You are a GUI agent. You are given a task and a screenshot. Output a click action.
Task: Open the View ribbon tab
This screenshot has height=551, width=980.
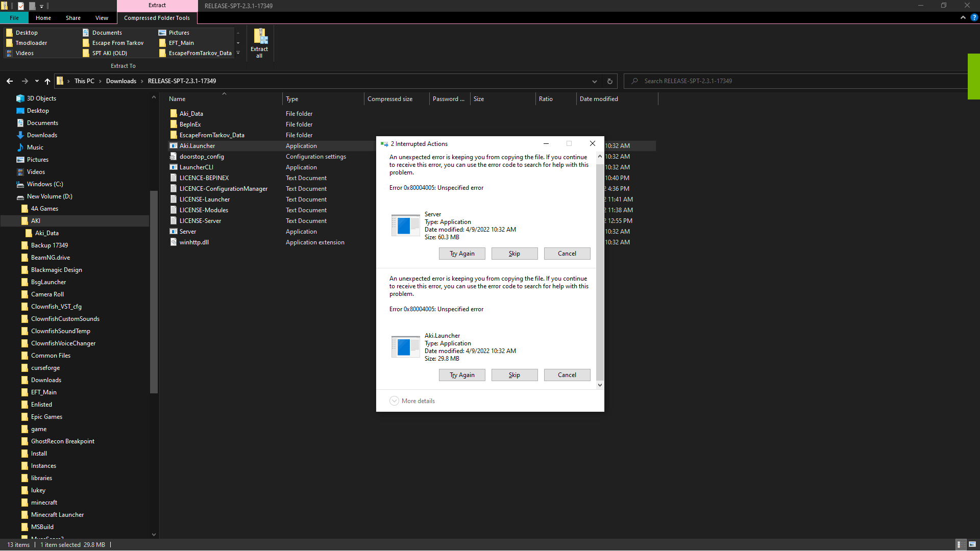click(102, 18)
